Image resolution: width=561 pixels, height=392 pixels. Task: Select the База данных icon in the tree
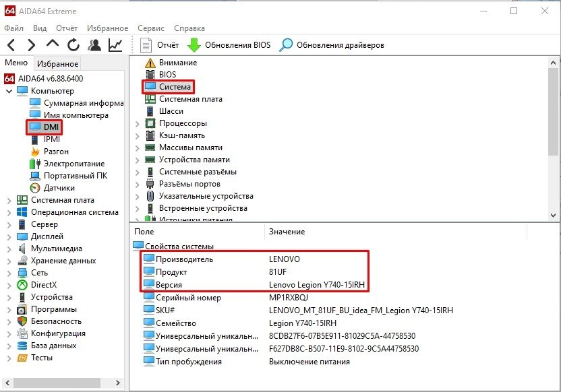(22, 346)
